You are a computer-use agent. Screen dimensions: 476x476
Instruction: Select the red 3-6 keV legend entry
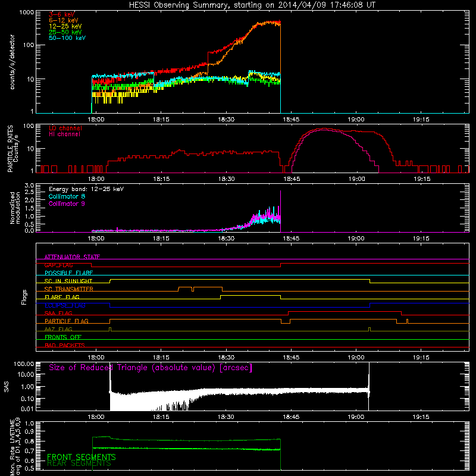click(62, 14)
